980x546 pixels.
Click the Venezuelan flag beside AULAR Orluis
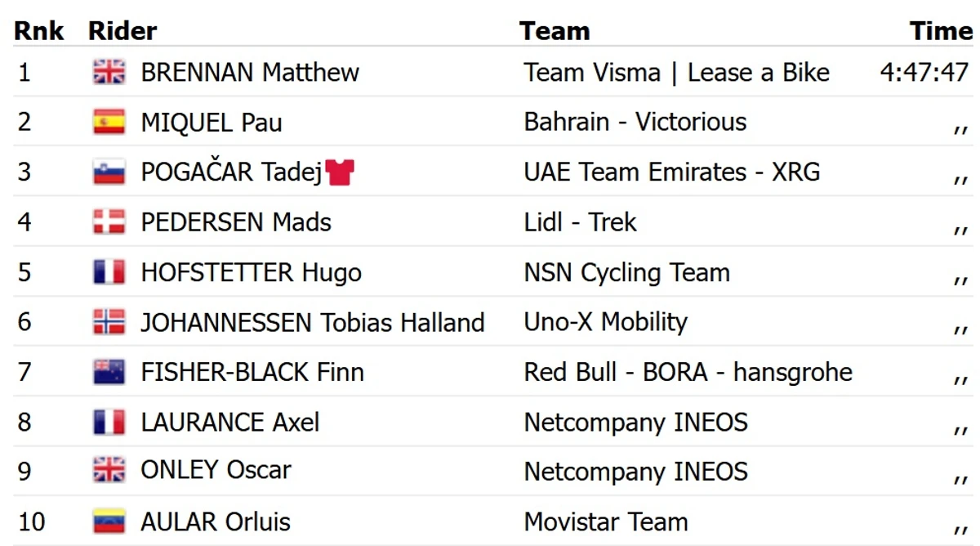[109, 521]
